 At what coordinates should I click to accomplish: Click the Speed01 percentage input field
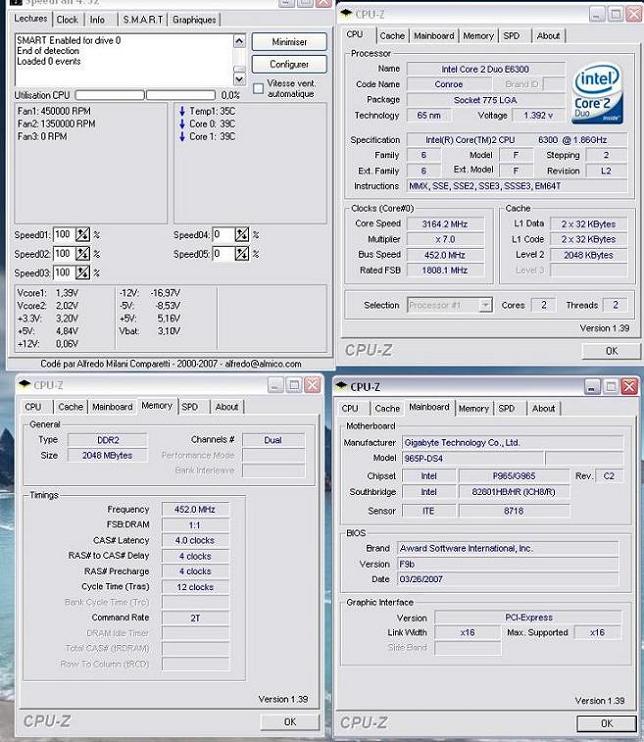pos(63,235)
